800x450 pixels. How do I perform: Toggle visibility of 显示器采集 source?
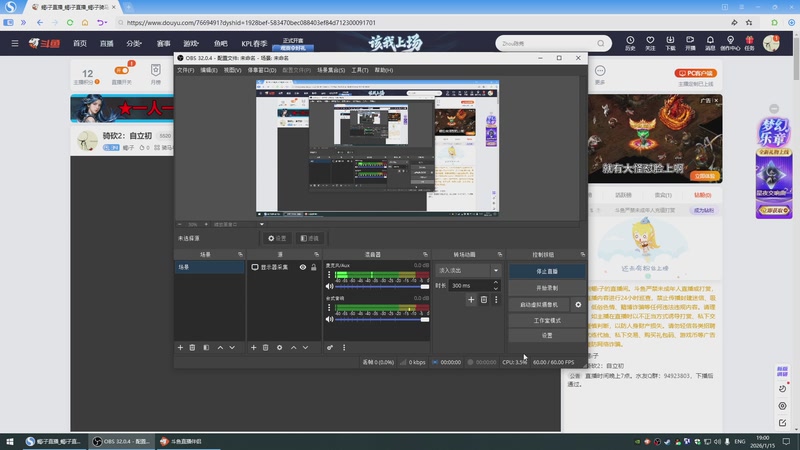point(302,268)
